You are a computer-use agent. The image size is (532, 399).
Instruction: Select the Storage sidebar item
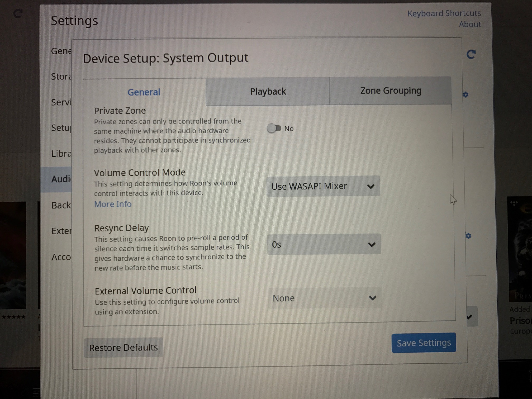tap(61, 77)
